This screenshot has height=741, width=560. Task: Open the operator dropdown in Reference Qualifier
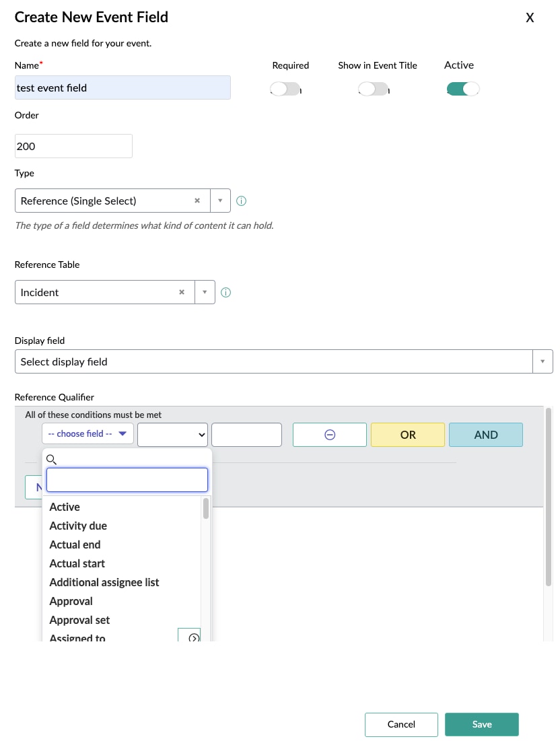tap(172, 434)
